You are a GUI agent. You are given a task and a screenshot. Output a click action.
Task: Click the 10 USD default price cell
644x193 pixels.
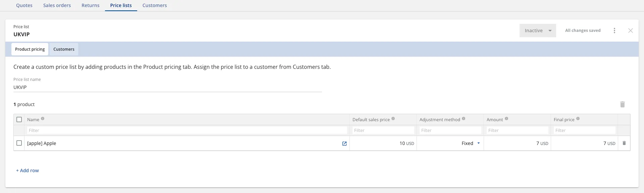pos(383,143)
